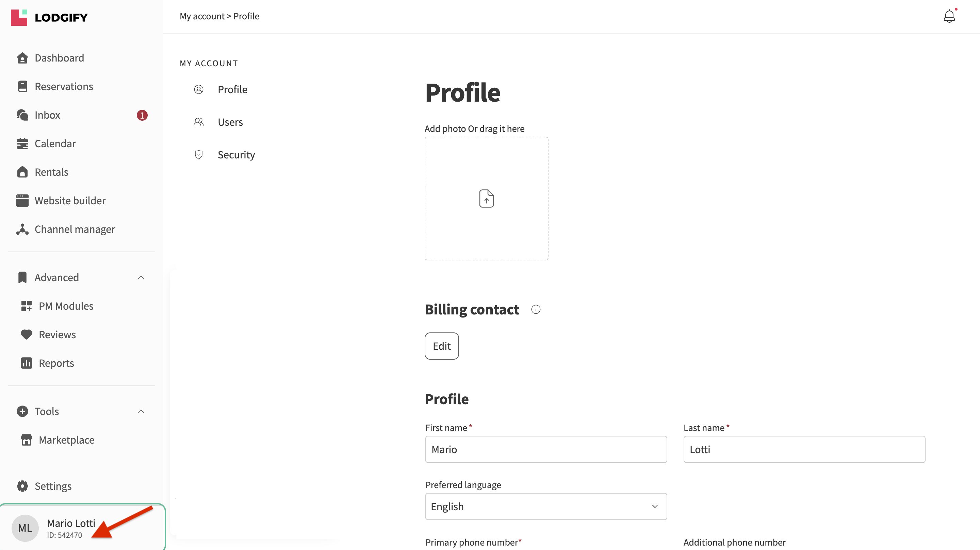This screenshot has width=980, height=550.
Task: Click the Reviews heart icon
Action: pyautogui.click(x=26, y=334)
